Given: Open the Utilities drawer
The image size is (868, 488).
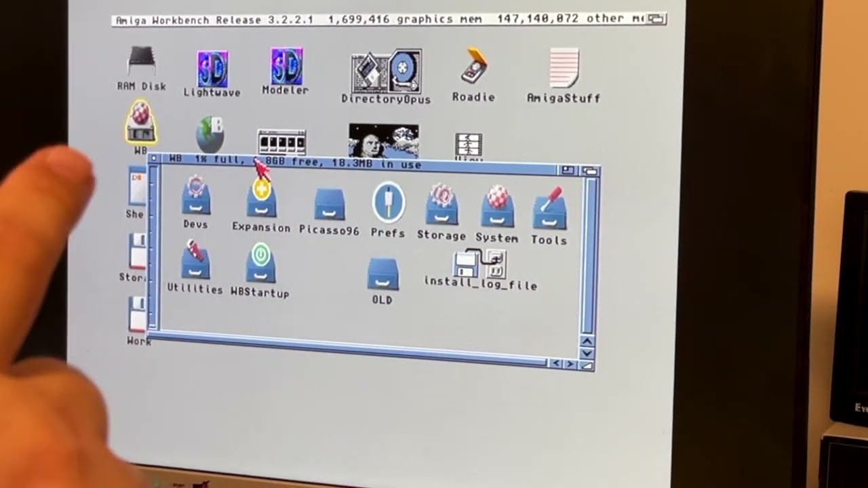Looking at the screenshot, I should coord(195,261).
